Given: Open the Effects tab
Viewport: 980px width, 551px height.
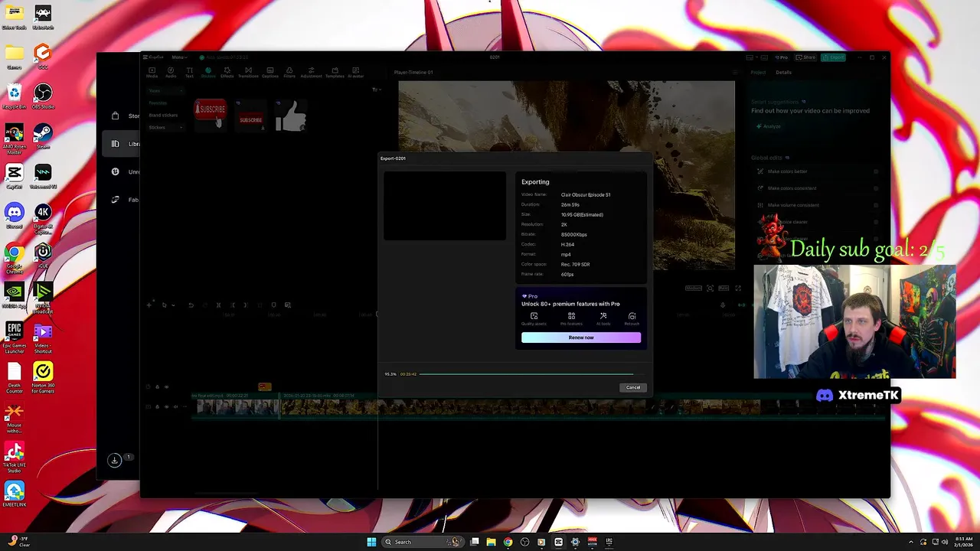Looking at the screenshot, I should pos(227,73).
